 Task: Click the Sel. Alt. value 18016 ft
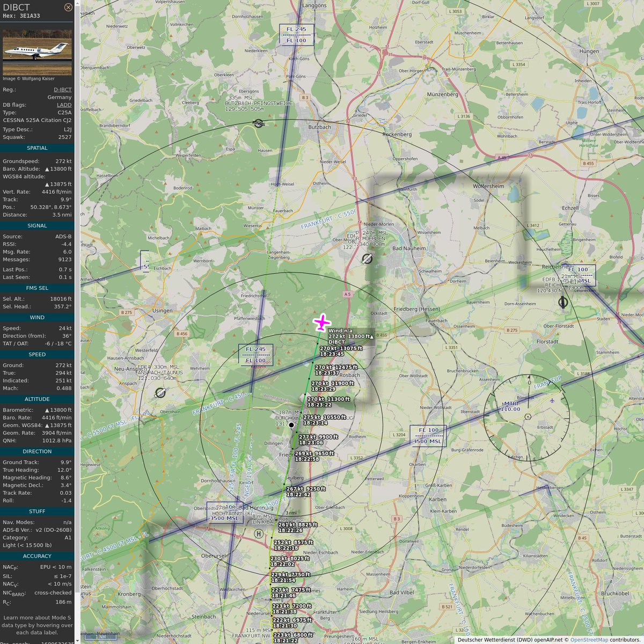tap(60, 299)
